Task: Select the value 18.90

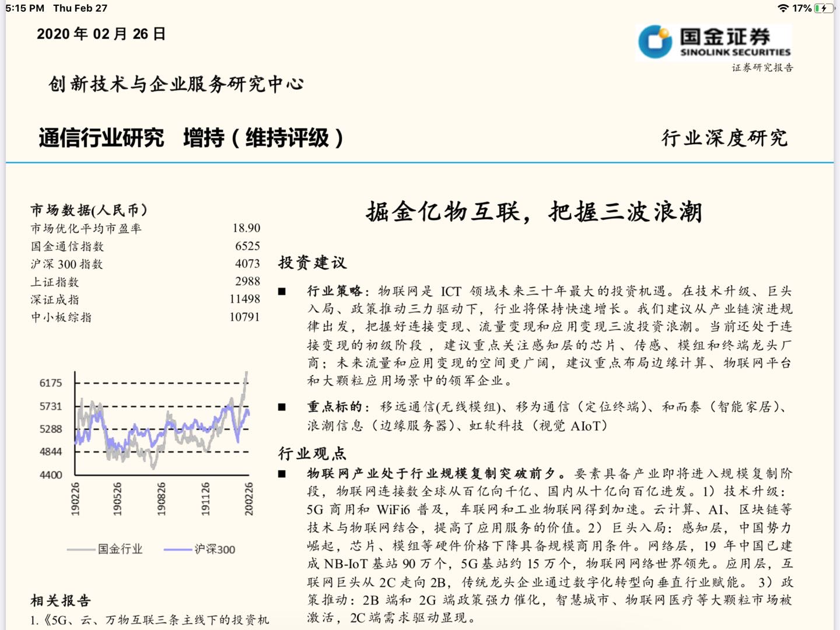Action: click(246, 228)
